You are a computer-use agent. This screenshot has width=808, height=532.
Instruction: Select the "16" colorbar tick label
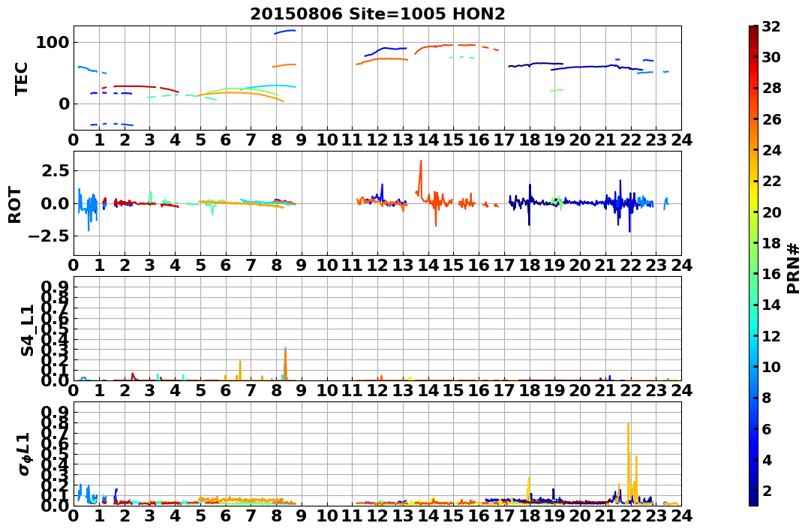(x=771, y=274)
